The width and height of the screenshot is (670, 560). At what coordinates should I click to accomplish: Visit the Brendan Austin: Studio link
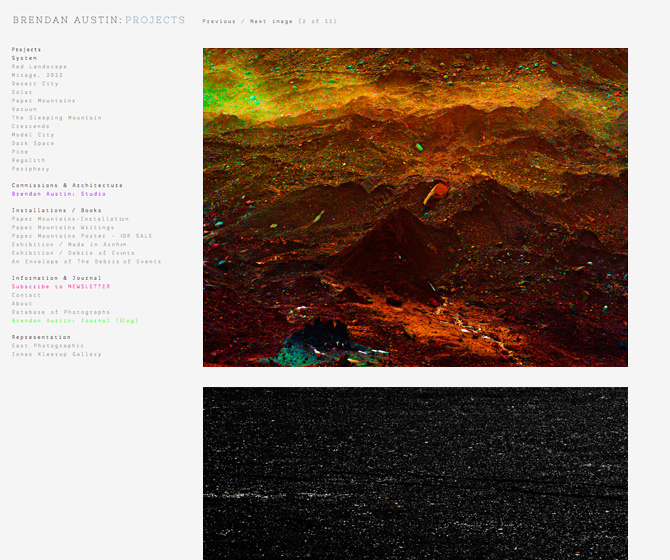59,194
